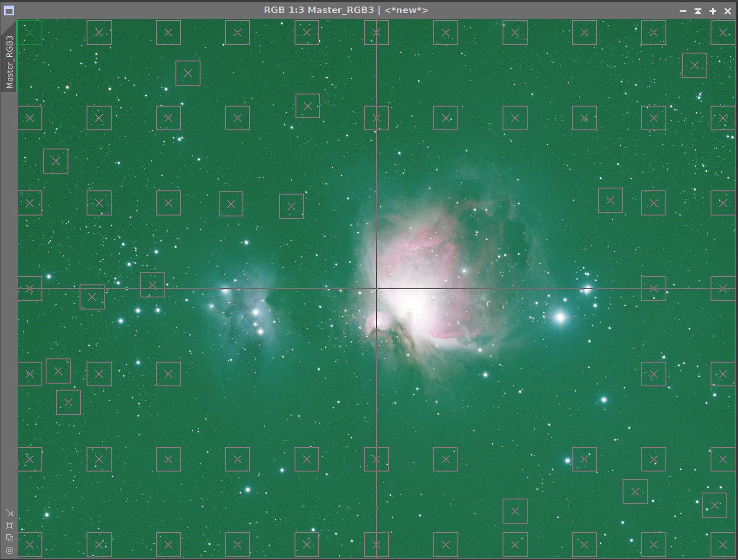Click the overlapping squares icon
Screen dimensions: 738x560
point(9,538)
